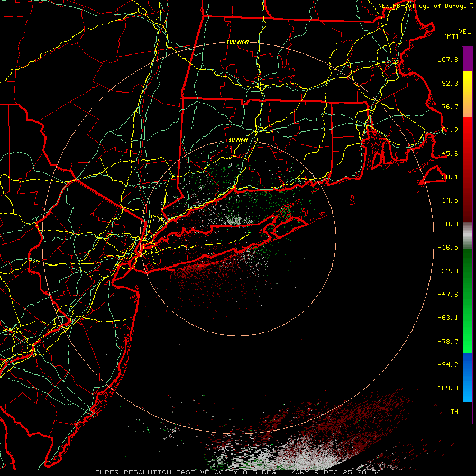Click the [KT] units label
This screenshot has width=476, height=476.
click(452, 37)
